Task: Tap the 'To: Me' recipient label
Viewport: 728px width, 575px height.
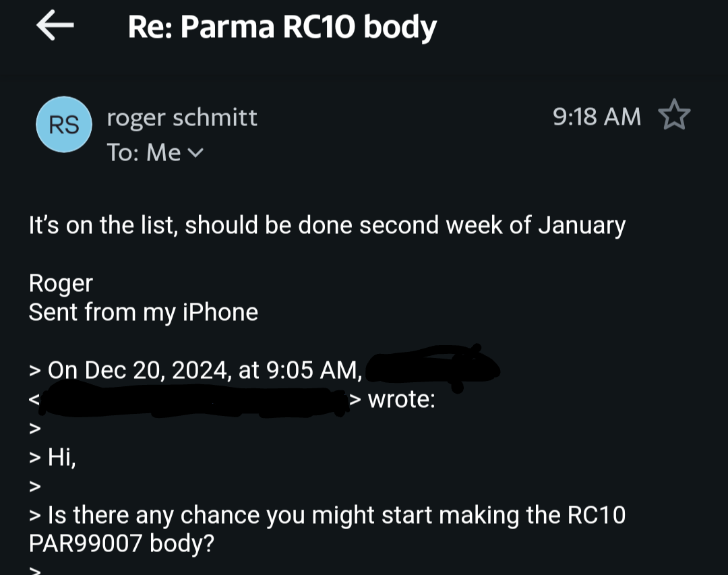Action: click(144, 153)
